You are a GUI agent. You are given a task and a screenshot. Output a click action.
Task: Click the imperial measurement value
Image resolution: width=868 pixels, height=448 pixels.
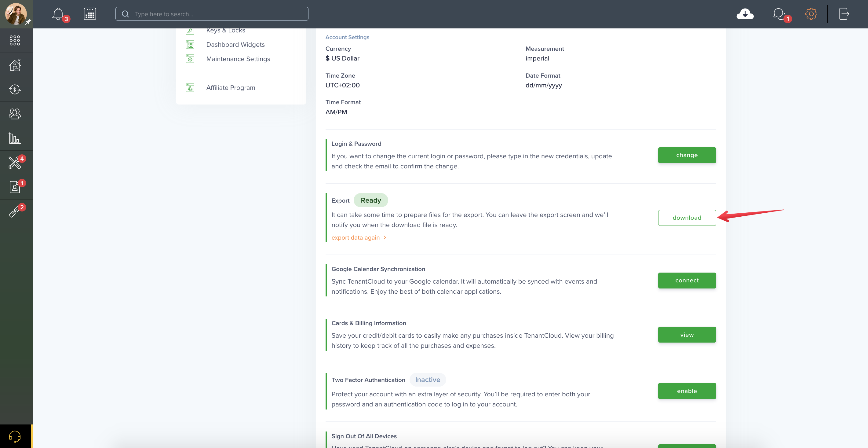pyautogui.click(x=537, y=58)
